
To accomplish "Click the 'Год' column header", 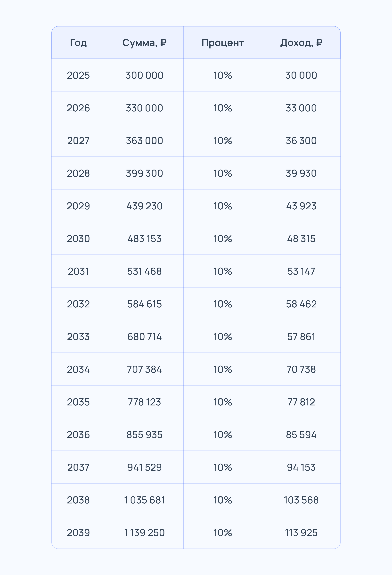I will point(78,43).
